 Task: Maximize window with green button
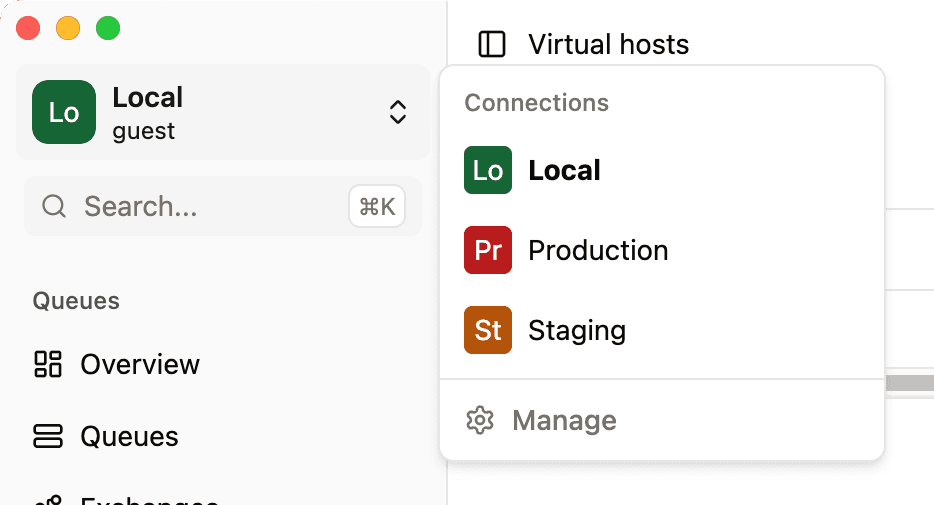click(108, 28)
